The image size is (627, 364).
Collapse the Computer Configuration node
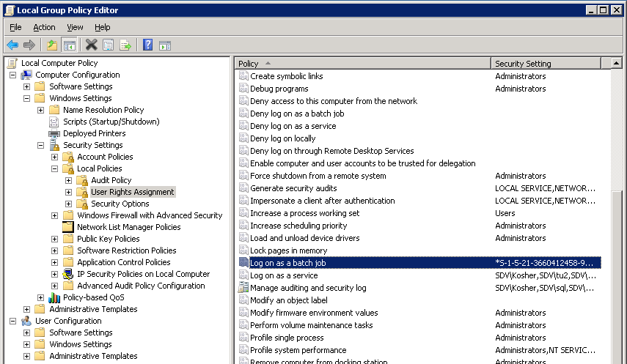(13, 75)
